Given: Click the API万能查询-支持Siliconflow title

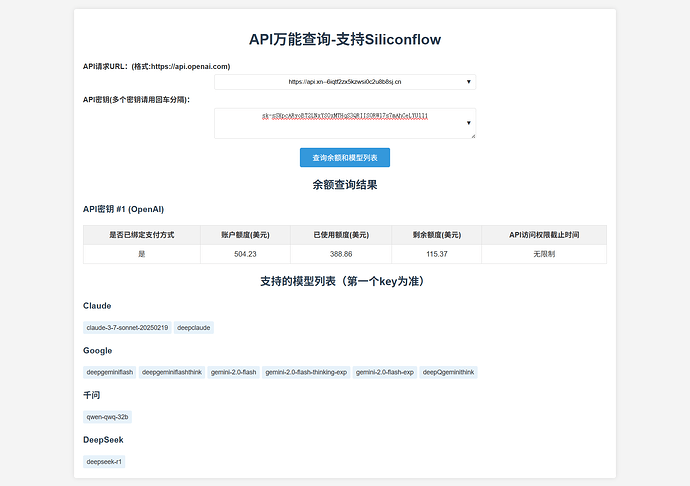Looking at the screenshot, I should (345, 39).
